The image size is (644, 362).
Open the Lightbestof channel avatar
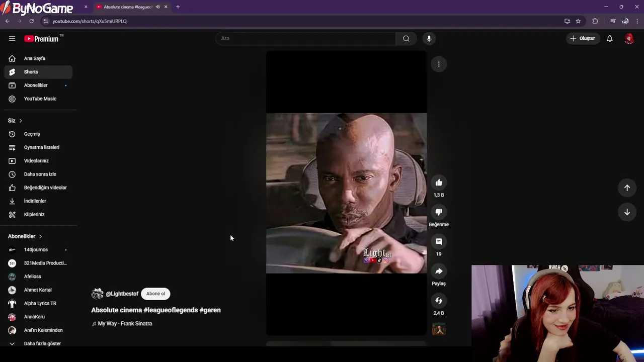[x=97, y=294]
